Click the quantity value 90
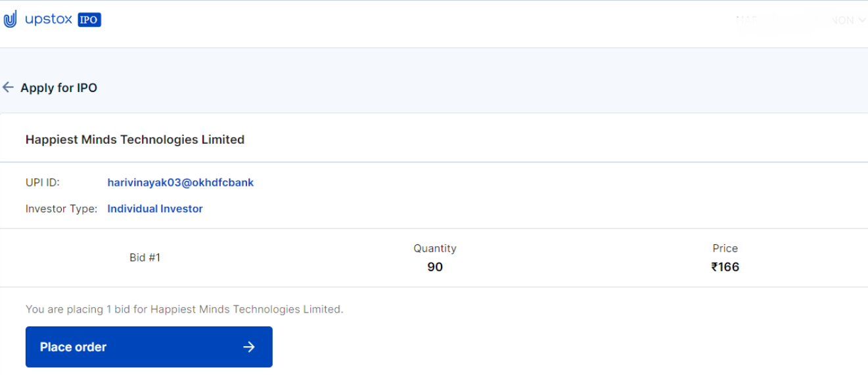 coord(434,267)
